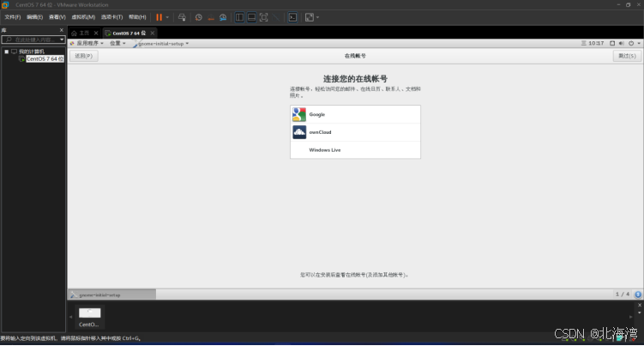This screenshot has width=644, height=346.
Task: Click the 在线帐号 page title
Action: pyautogui.click(x=355, y=56)
